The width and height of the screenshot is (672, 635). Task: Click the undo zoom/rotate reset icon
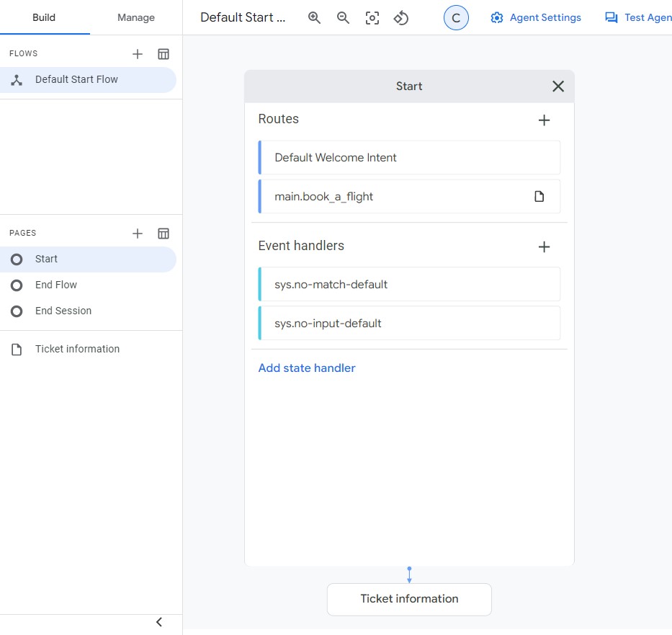coord(401,17)
